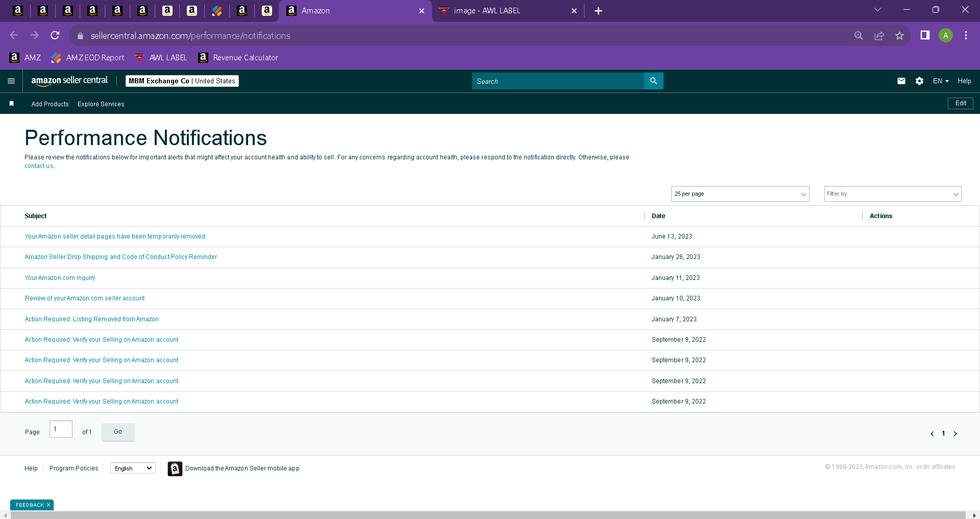
Task: Click footer Help link
Action: pyautogui.click(x=31, y=468)
